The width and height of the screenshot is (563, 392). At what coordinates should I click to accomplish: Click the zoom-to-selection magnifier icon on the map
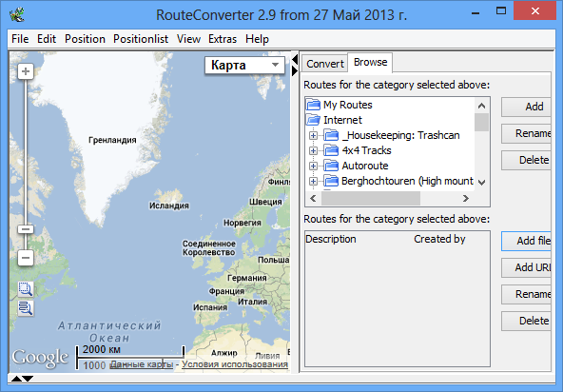(26, 289)
